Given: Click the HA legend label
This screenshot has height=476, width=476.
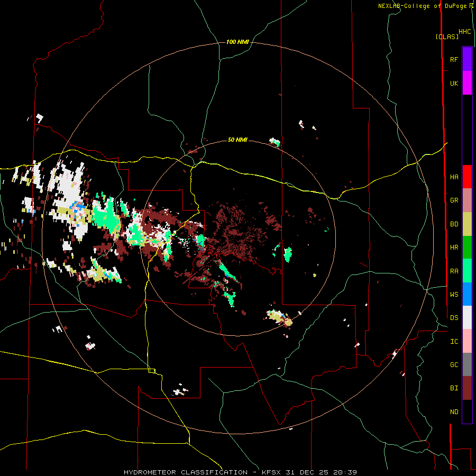Looking at the screenshot, I should point(454,177).
